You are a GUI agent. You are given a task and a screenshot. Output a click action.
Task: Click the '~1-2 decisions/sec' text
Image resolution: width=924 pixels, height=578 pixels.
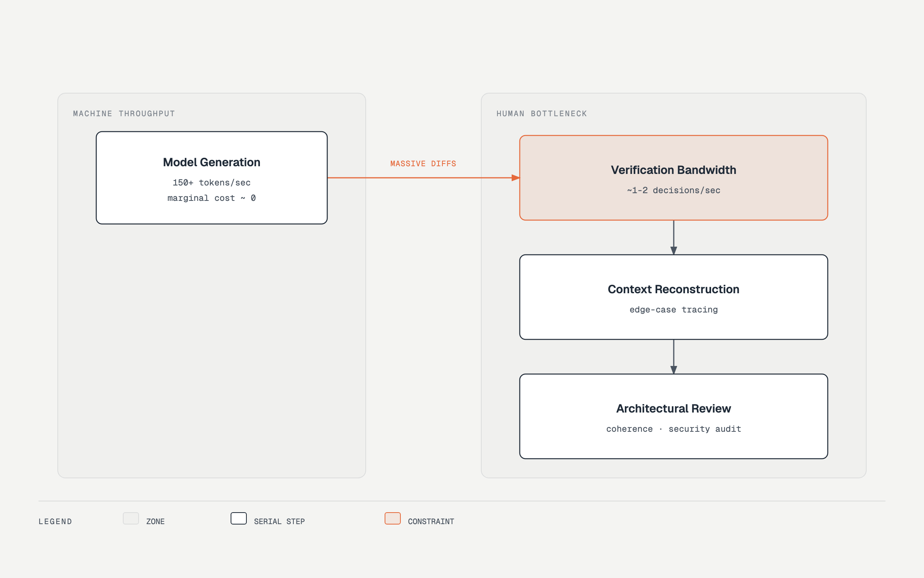pos(673,190)
